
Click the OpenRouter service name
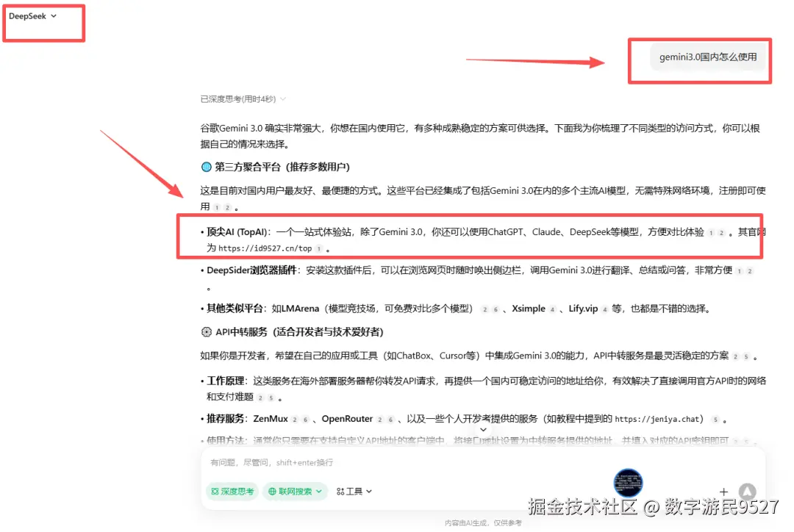347,419
